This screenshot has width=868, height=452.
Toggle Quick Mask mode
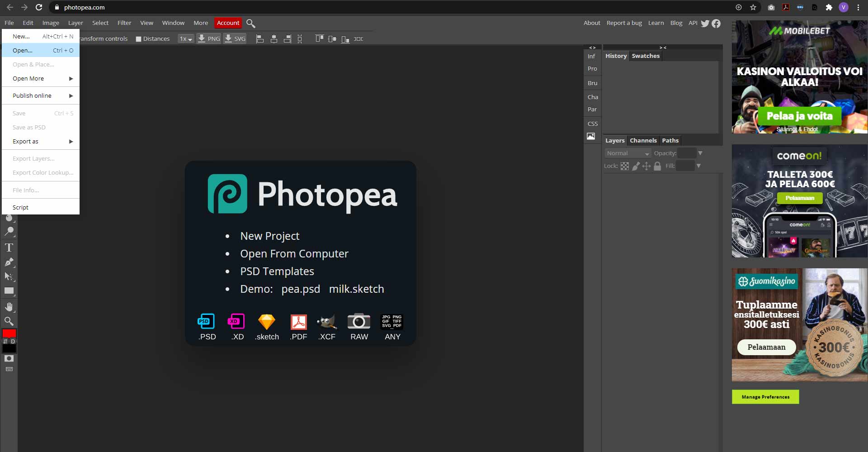(9, 358)
